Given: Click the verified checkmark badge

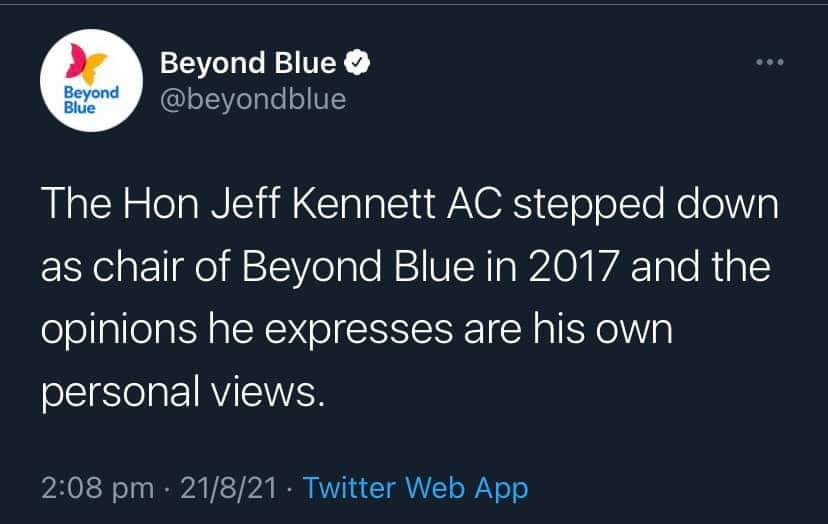Looking at the screenshot, I should click(x=357, y=63).
